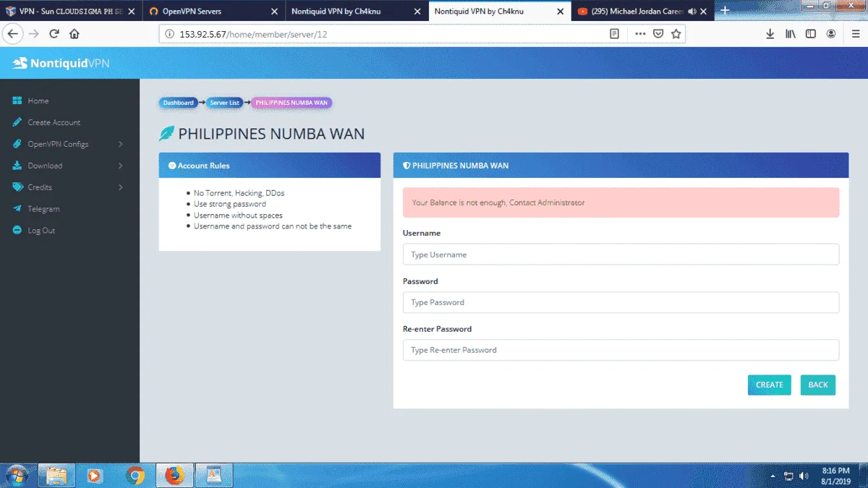Switch to the Michael Jordan Career tab
The image size is (868, 488).
(x=642, y=12)
